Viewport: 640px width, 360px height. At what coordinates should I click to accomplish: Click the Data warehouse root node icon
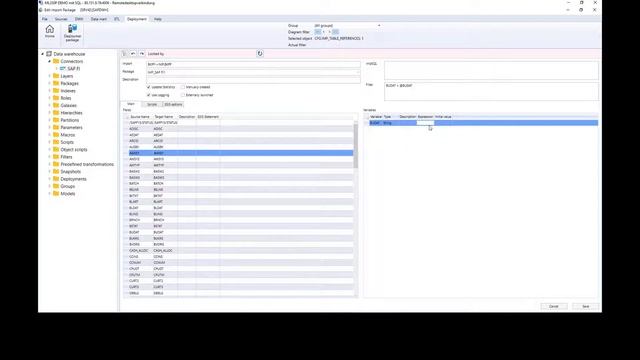pos(49,54)
